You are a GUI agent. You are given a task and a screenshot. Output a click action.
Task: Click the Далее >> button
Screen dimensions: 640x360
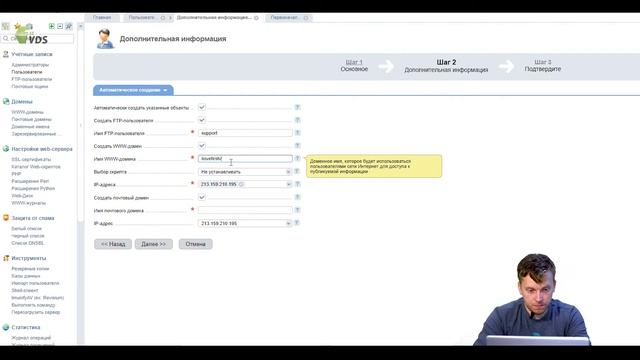(153, 244)
